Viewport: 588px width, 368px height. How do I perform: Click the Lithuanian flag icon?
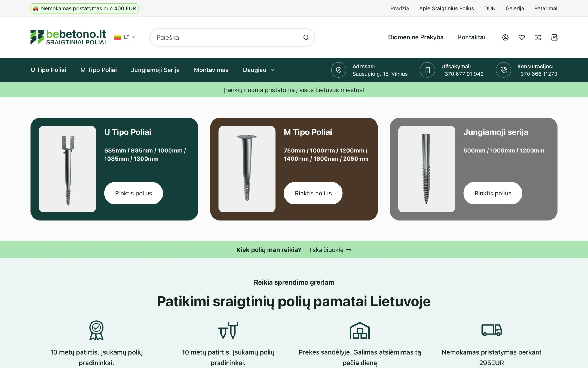click(x=118, y=37)
